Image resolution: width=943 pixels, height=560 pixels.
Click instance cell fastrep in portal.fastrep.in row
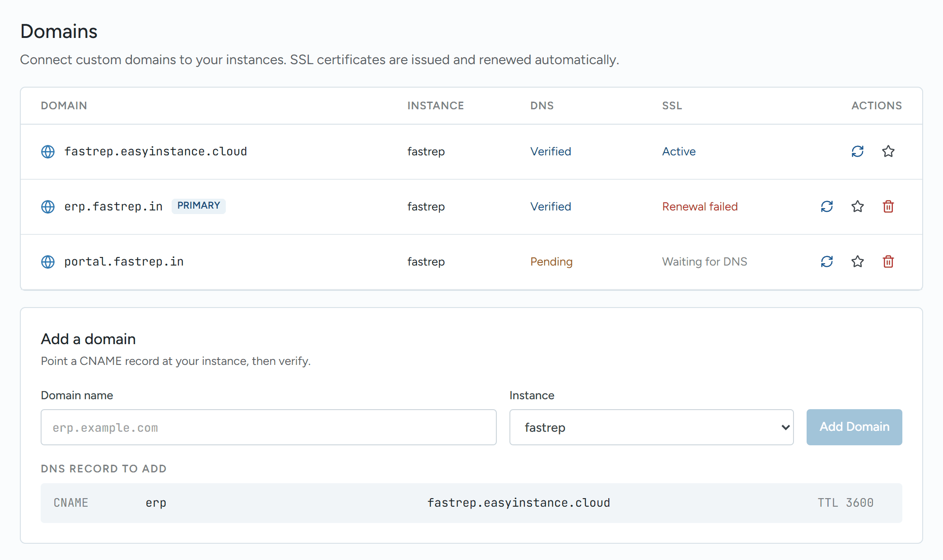[x=426, y=261]
